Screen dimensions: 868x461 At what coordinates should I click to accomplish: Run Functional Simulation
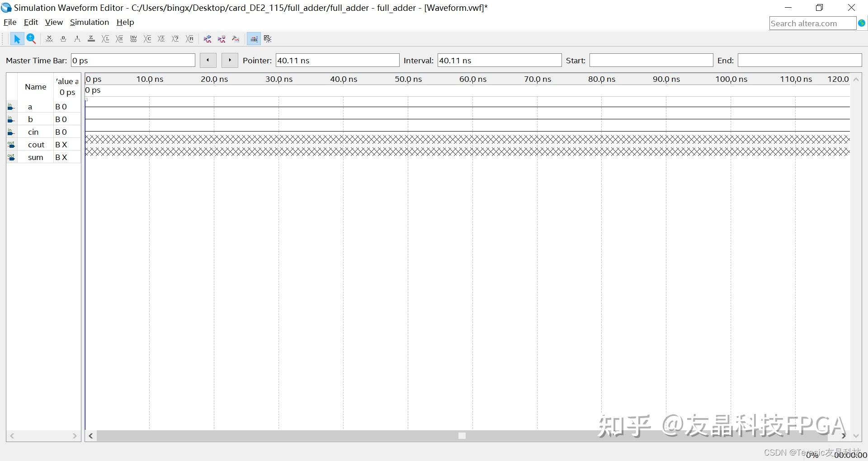207,38
